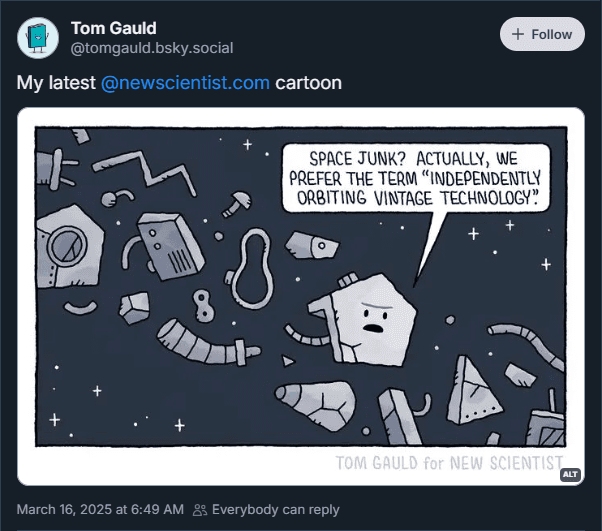Click the @tomgauld.bsky.social handle
Viewport: 602px width, 531px height.
[x=135, y=47]
